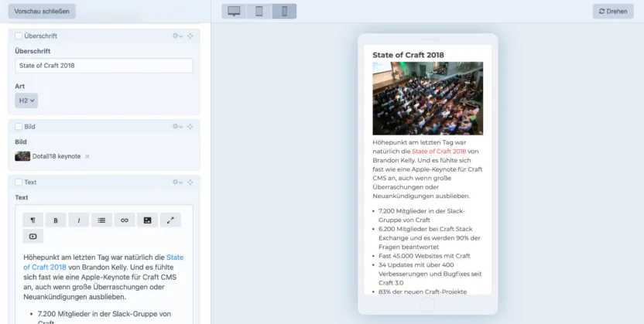Open settings gear menu of Text block
Image resolution: width=644 pixels, height=324 pixels.
pos(177,182)
